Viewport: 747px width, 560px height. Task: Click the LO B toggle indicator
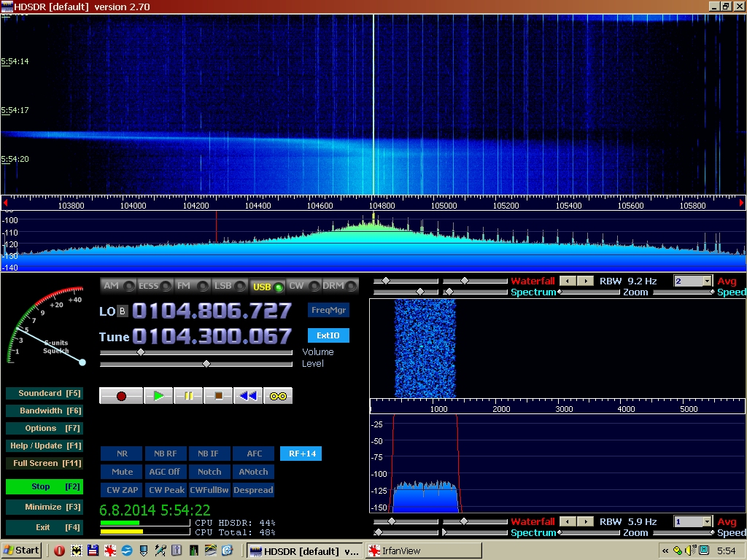[123, 311]
